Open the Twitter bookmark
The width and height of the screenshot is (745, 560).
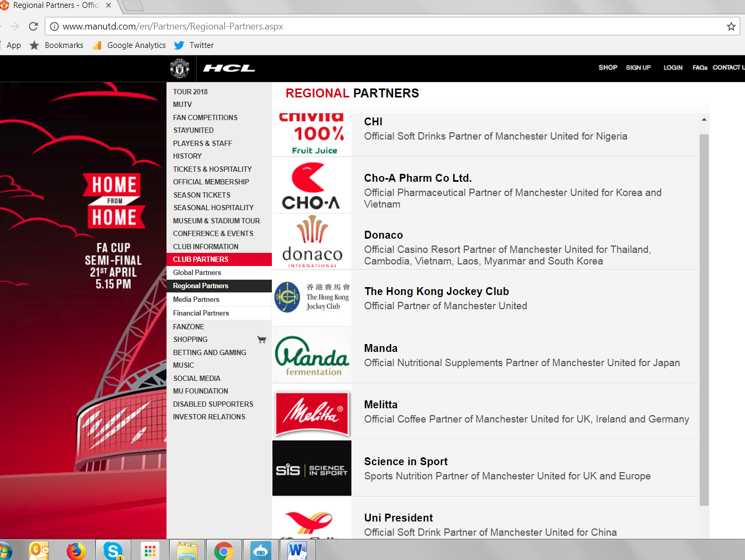194,45
